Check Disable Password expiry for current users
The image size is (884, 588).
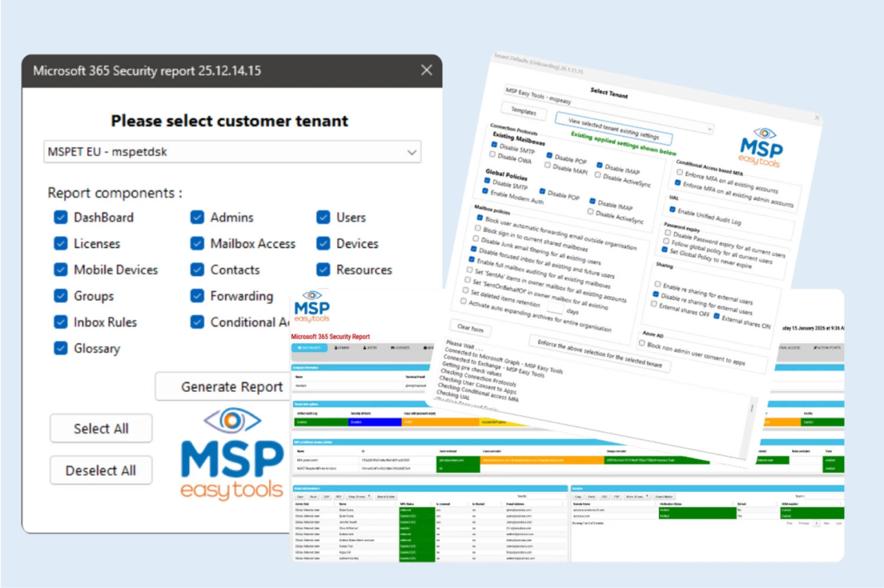click(668, 233)
